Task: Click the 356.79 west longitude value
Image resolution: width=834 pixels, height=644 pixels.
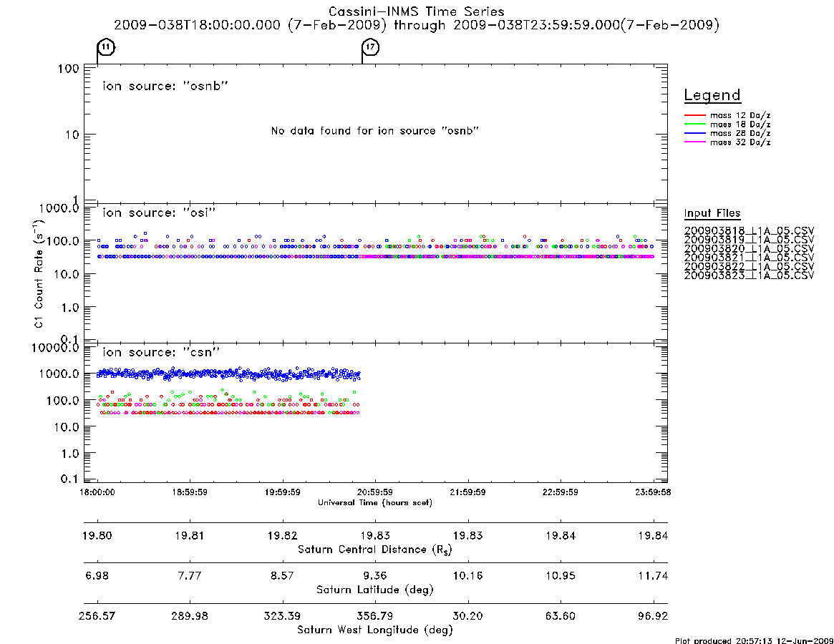Action: [x=375, y=616]
